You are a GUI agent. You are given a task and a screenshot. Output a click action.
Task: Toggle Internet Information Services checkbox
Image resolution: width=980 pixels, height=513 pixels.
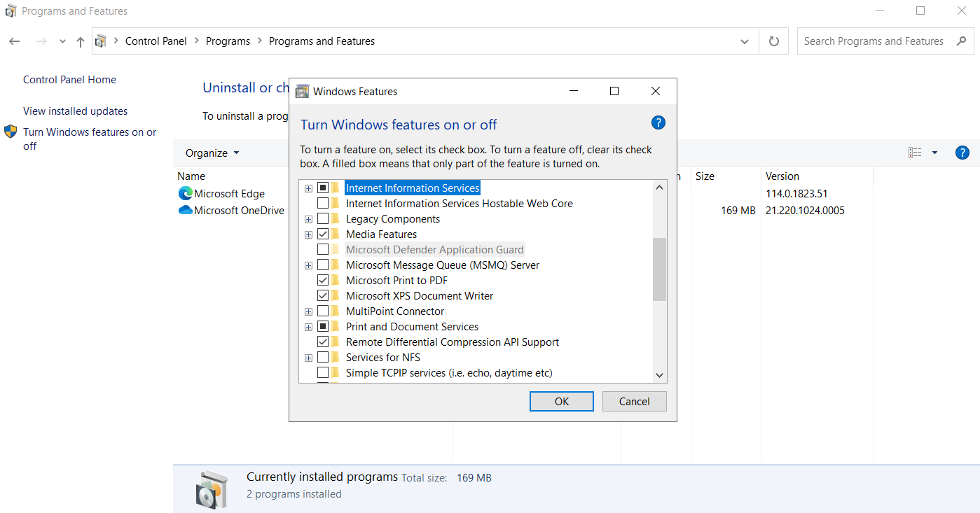[323, 188]
